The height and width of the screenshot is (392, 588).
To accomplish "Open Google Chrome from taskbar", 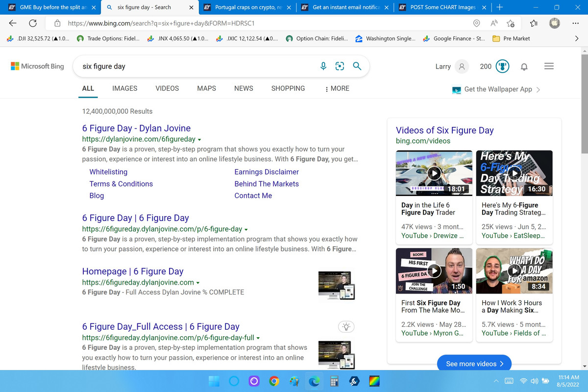I will [274, 381].
